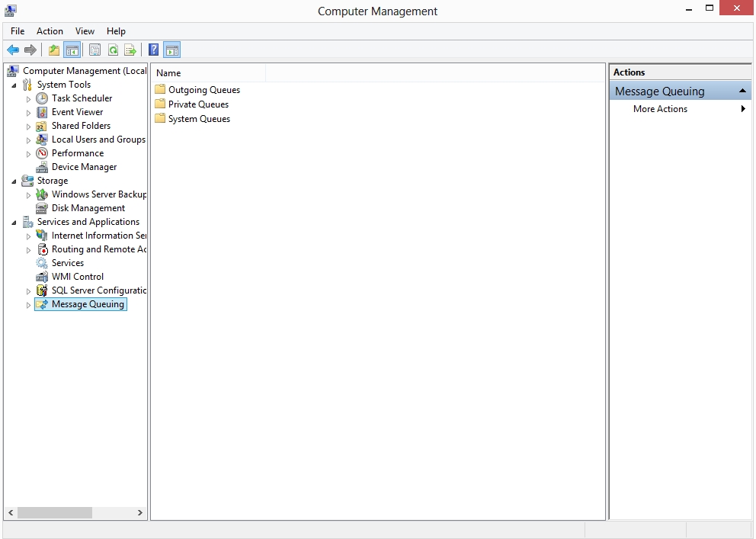Collapse Services and Applications node
This screenshot has width=756, height=539.
14,223
